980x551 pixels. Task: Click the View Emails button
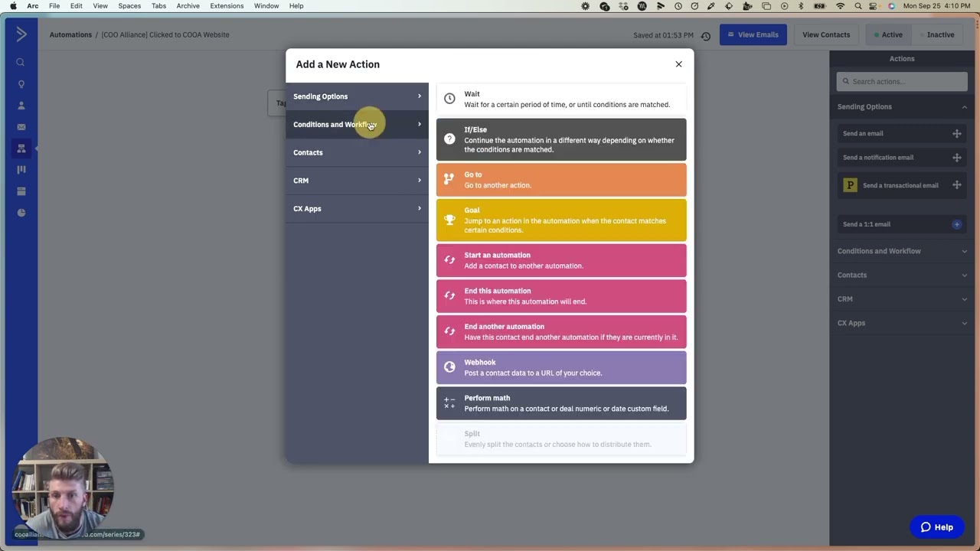[753, 34]
